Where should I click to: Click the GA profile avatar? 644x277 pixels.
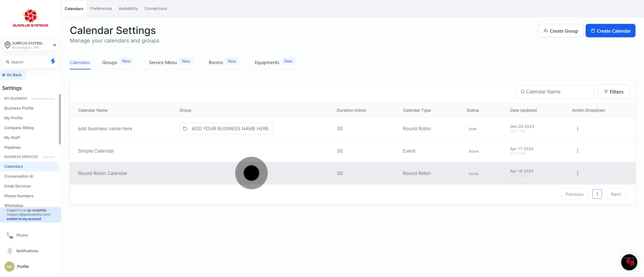coord(9,267)
